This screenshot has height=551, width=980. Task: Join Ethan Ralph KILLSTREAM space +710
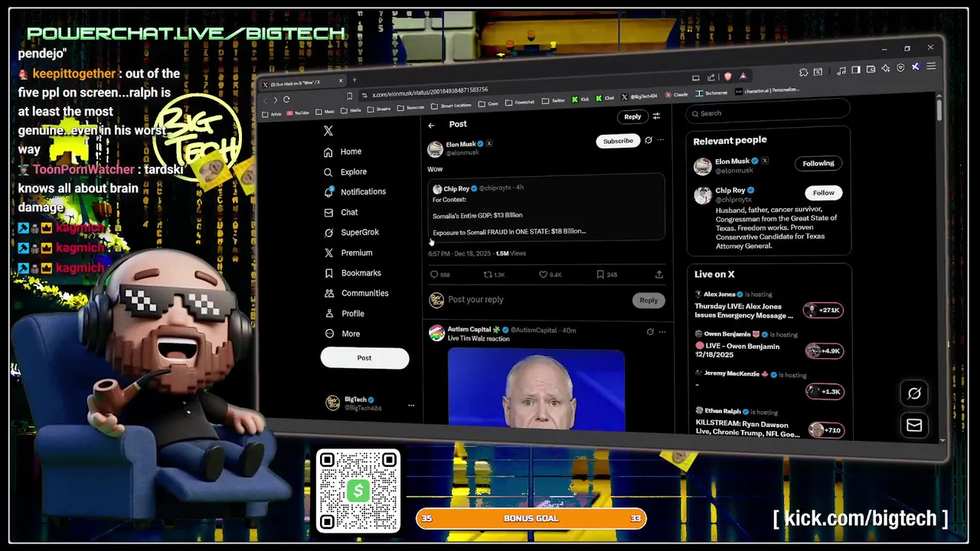tap(825, 431)
